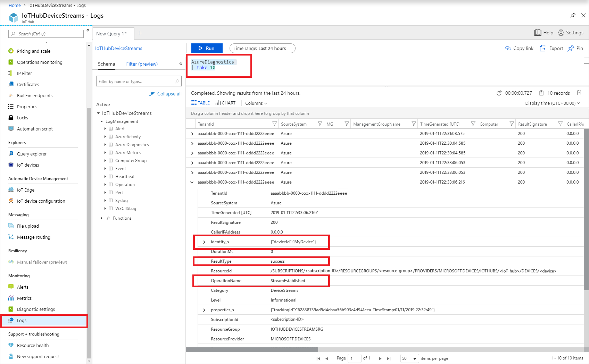Open the items per page dropdown

[x=409, y=358]
